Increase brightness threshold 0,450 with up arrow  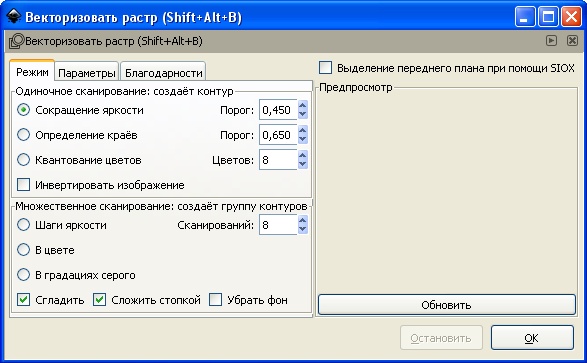tap(302, 105)
